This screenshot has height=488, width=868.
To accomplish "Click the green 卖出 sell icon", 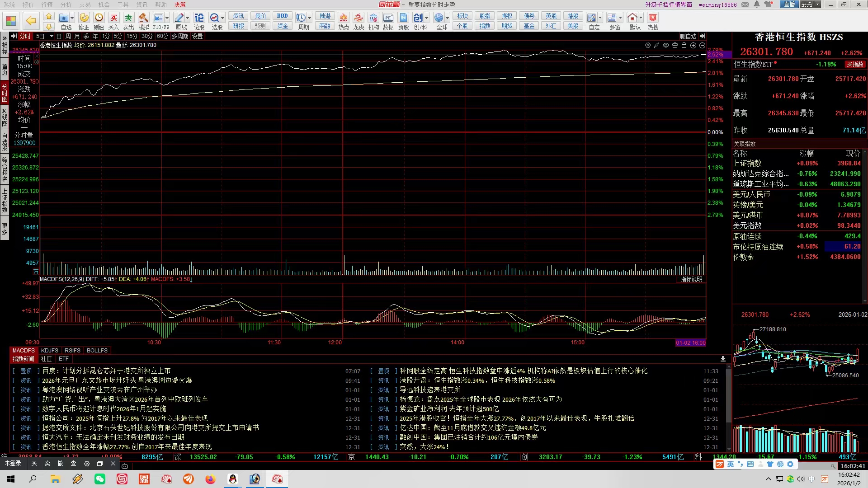I will tap(128, 18).
